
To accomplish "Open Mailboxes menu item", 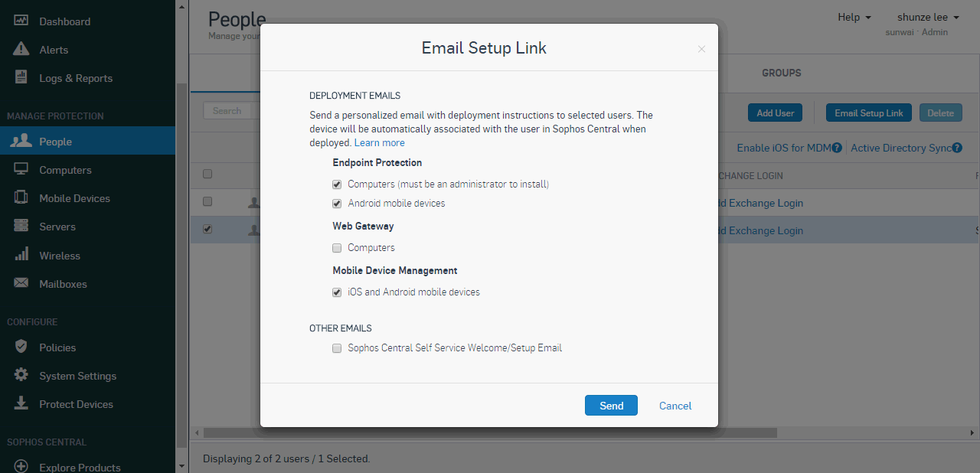I will (x=63, y=284).
